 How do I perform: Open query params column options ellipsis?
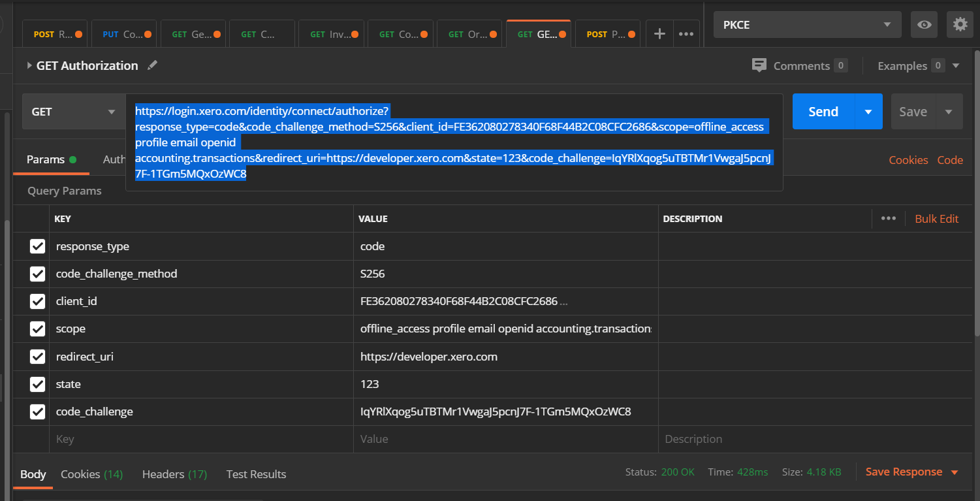[x=889, y=218]
